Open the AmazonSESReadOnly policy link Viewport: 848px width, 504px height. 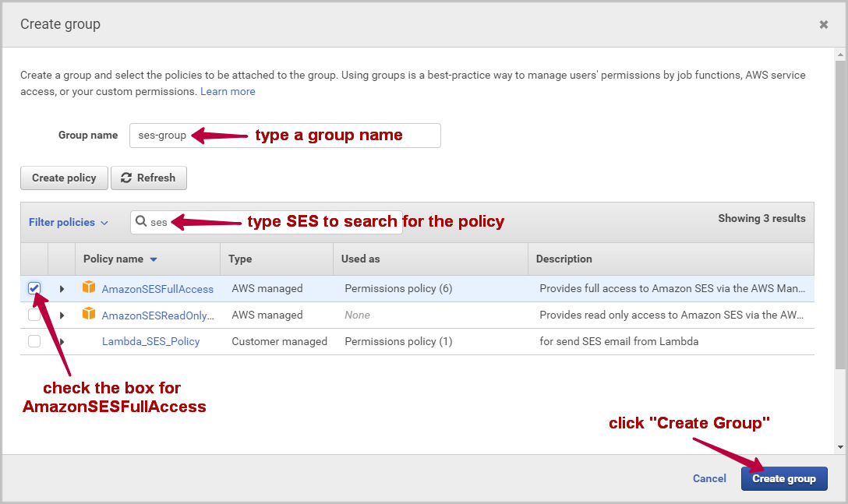(x=158, y=315)
